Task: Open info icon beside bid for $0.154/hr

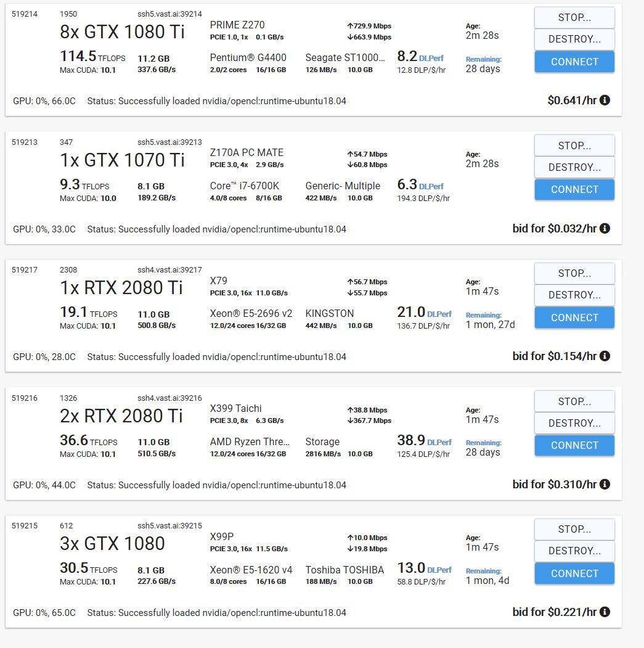Action: (x=605, y=356)
